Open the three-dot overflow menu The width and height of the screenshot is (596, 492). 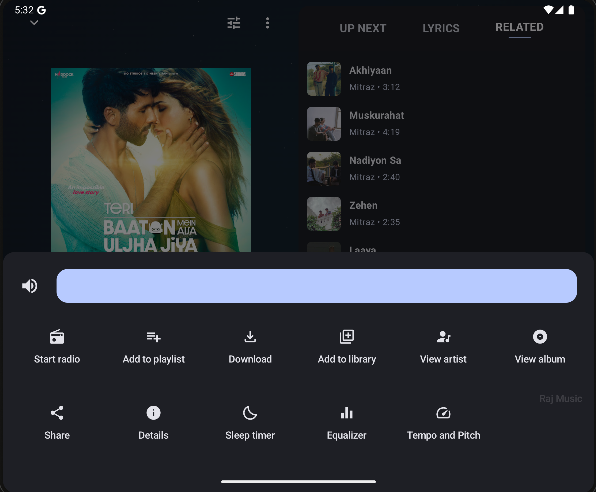(x=268, y=23)
